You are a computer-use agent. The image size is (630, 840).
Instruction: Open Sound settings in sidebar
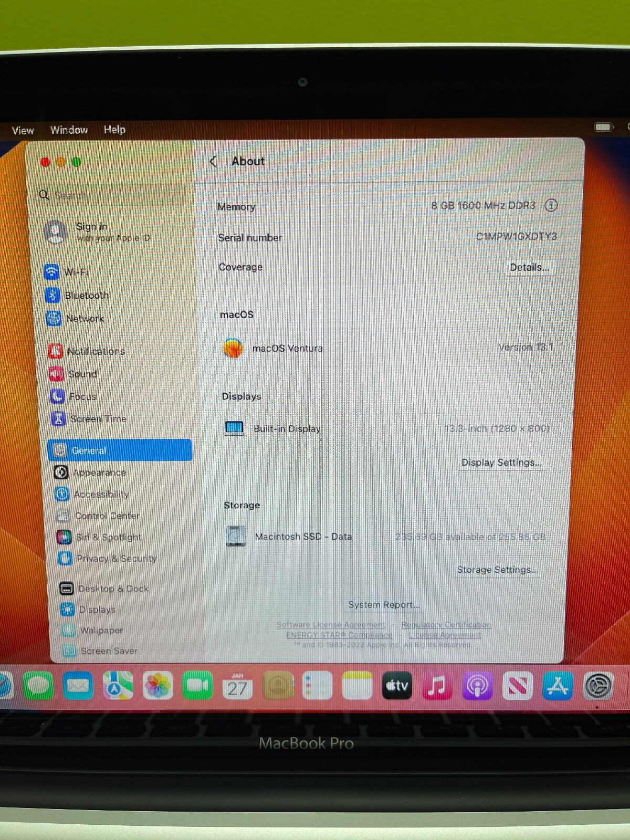pos(73,374)
